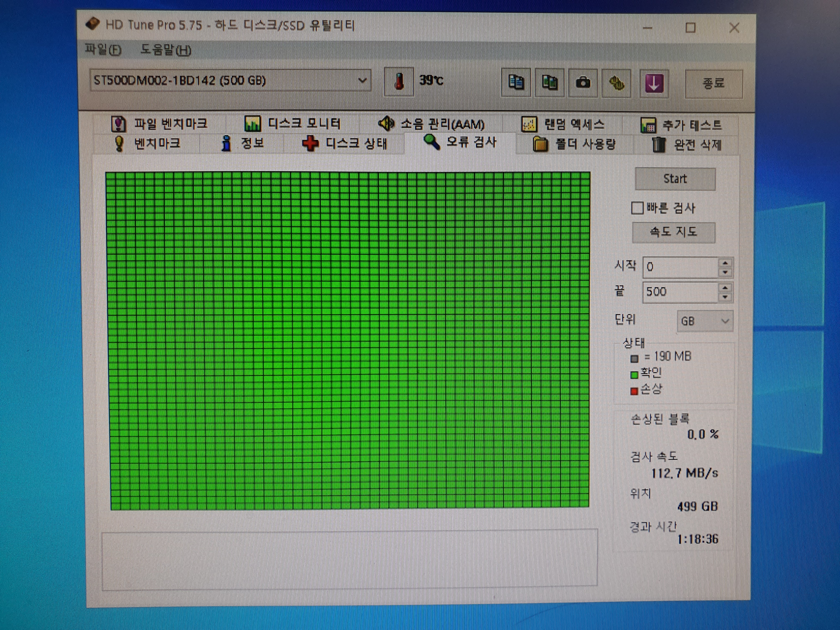The height and width of the screenshot is (630, 840).
Task: Click the copy screenshot to clipboard icon
Action: [x=550, y=82]
